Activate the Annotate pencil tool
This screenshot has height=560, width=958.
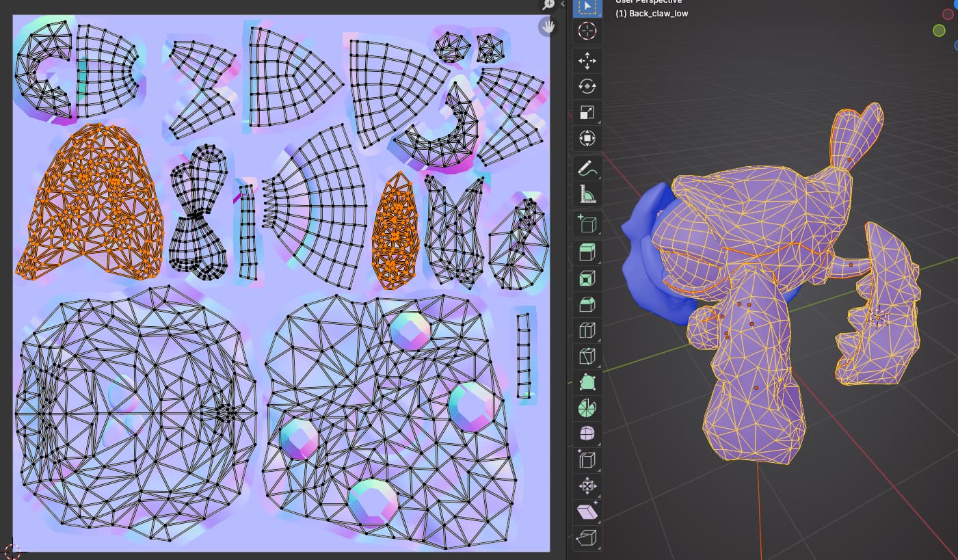(587, 168)
